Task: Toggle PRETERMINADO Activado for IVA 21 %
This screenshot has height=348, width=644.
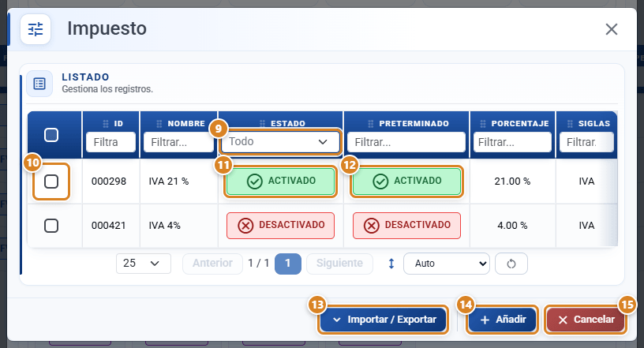Action: pos(406,181)
